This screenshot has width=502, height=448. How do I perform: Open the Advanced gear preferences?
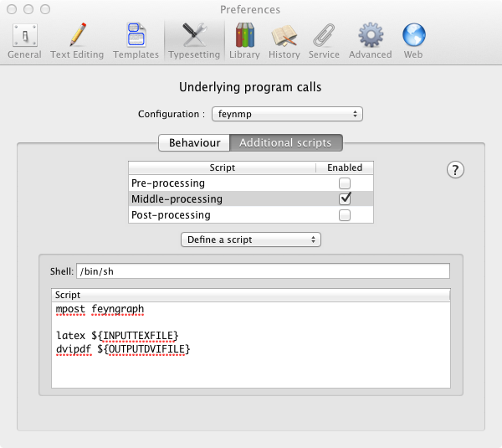[x=370, y=40]
